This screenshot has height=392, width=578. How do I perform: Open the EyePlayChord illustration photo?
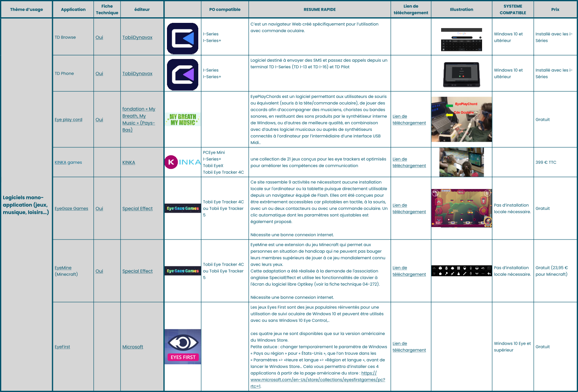(462, 119)
